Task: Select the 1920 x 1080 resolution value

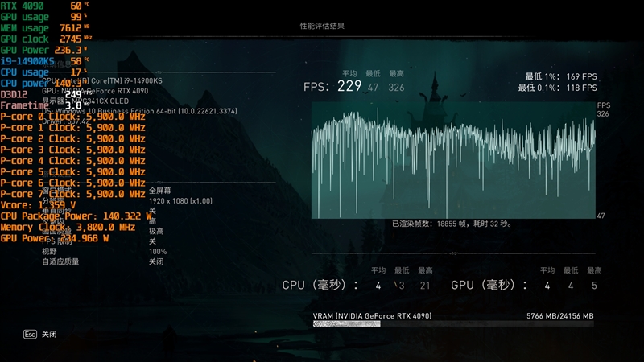Action: (x=180, y=201)
